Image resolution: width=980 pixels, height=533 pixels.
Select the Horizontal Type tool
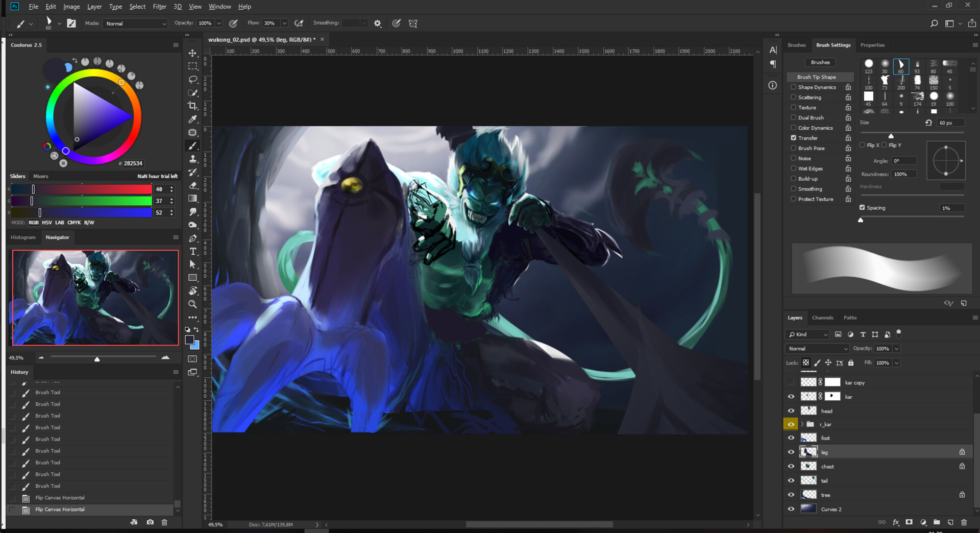[192, 251]
